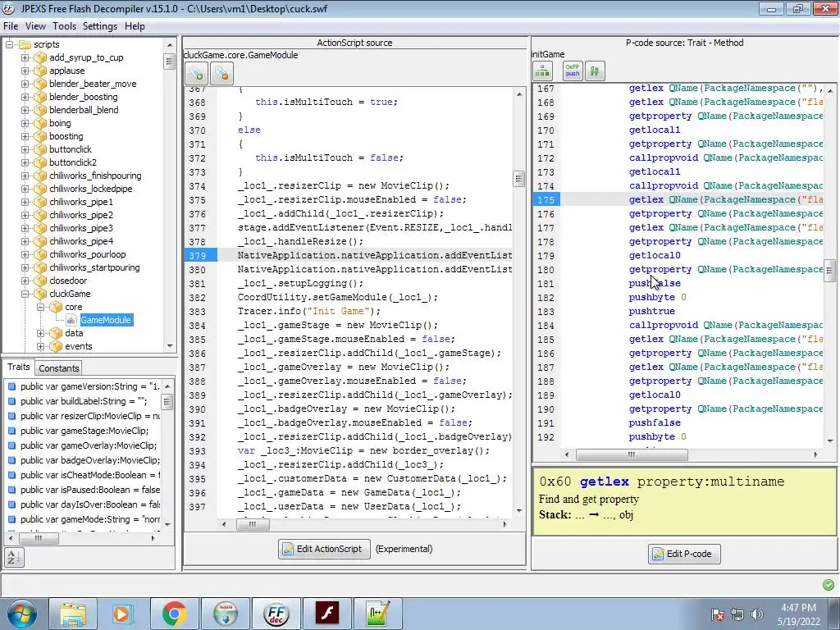Open the Windows Start menu orb

pos(22,614)
